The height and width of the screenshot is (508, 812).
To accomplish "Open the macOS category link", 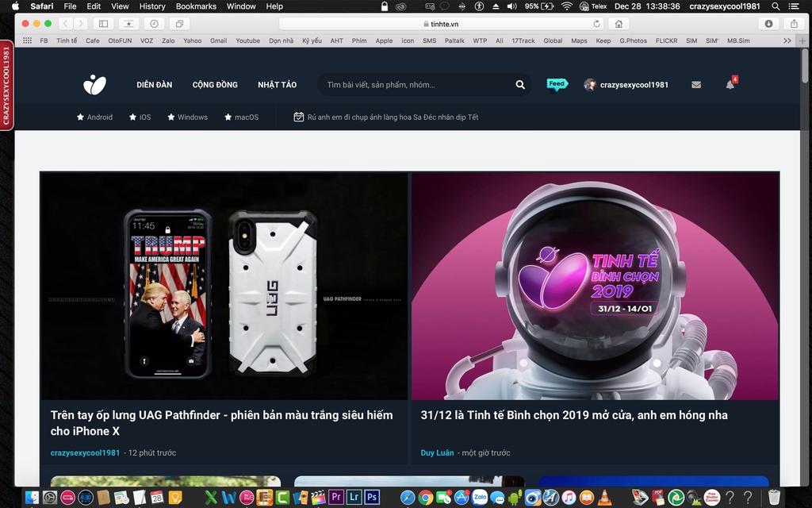I will pos(241,117).
